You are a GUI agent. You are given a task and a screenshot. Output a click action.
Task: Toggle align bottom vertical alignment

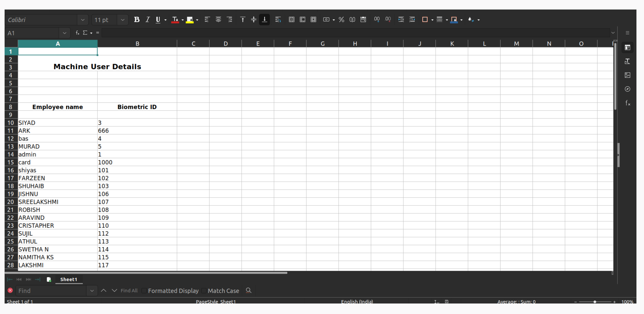click(x=264, y=20)
